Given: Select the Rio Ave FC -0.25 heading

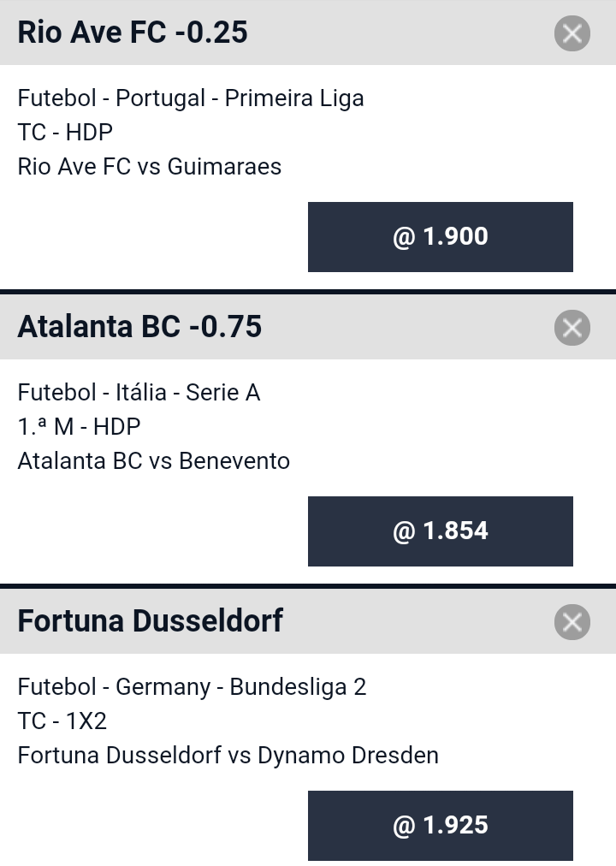Looking at the screenshot, I should pyautogui.click(x=133, y=33).
